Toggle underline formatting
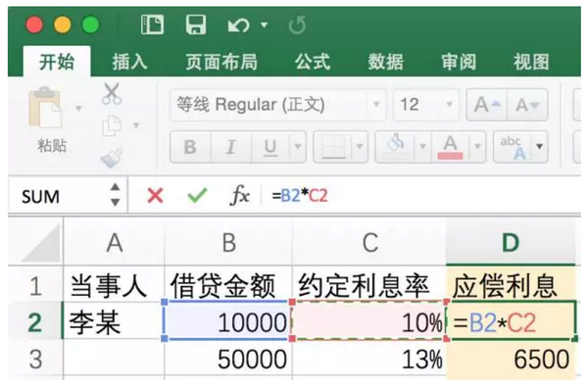Image resolution: width=588 pixels, height=387 pixels. [x=270, y=147]
